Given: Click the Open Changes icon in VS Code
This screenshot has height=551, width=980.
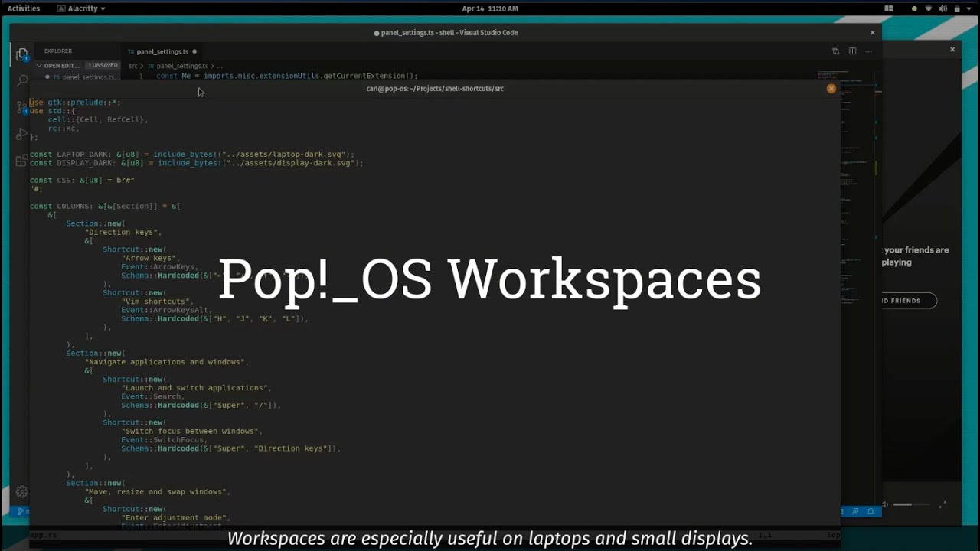Looking at the screenshot, I should point(835,51).
